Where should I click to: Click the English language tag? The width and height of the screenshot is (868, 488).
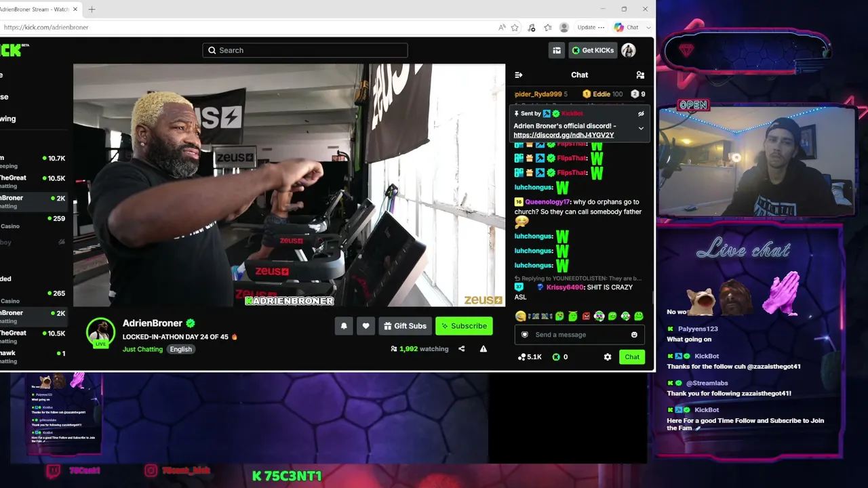(x=180, y=349)
